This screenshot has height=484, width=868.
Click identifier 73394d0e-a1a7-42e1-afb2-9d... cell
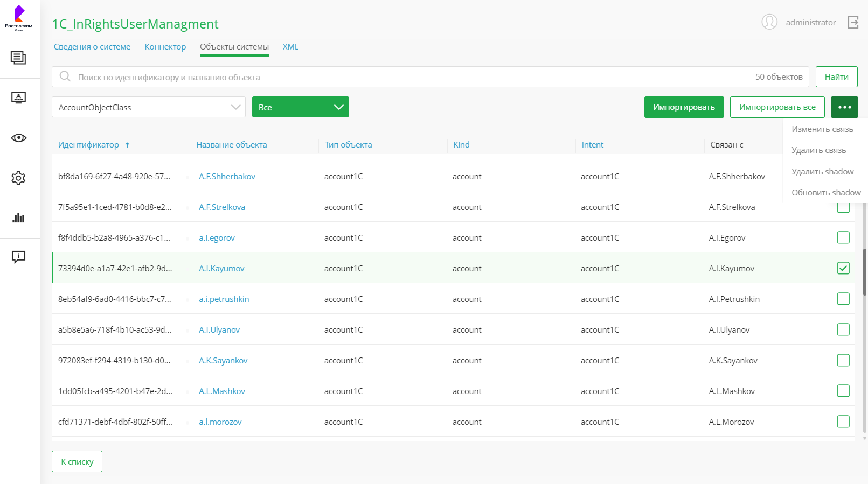(115, 269)
